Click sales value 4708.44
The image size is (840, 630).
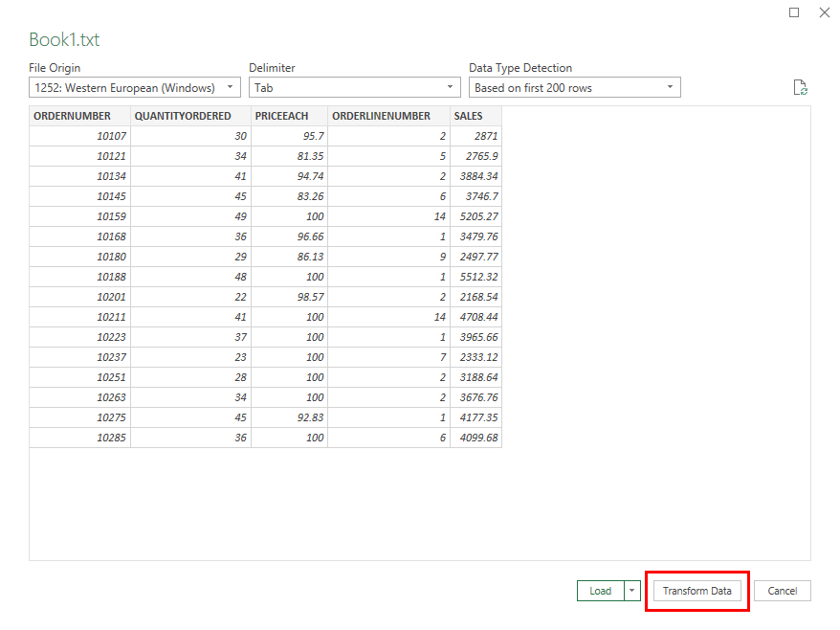tap(475, 317)
